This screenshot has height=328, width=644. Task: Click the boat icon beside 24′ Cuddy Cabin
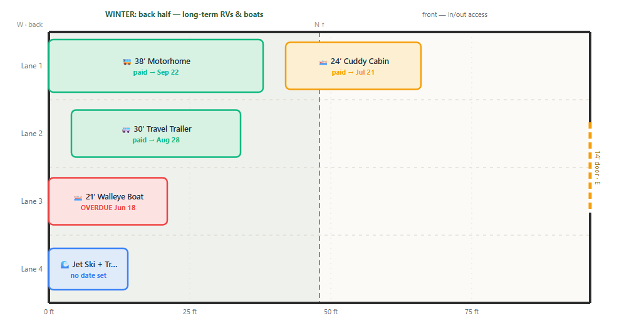pos(323,62)
